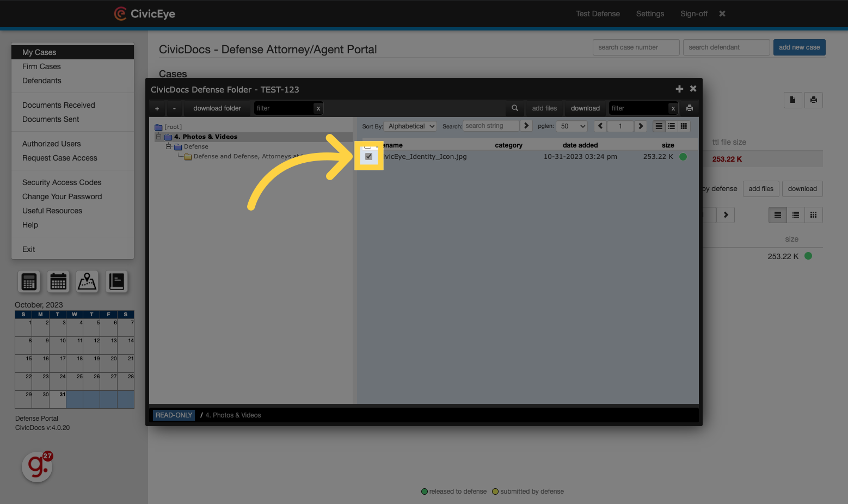The width and height of the screenshot is (848, 504).
Task: Click the print icon in folder toolbar
Action: click(x=690, y=108)
